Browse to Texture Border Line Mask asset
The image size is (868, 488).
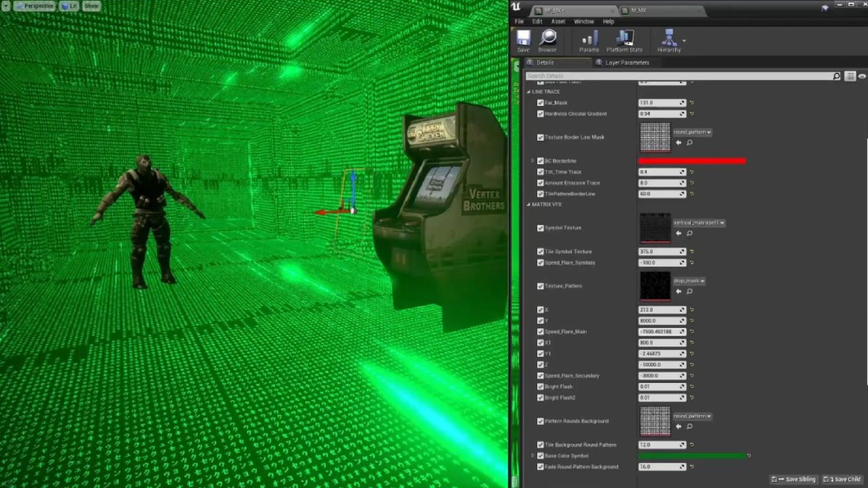(x=690, y=143)
